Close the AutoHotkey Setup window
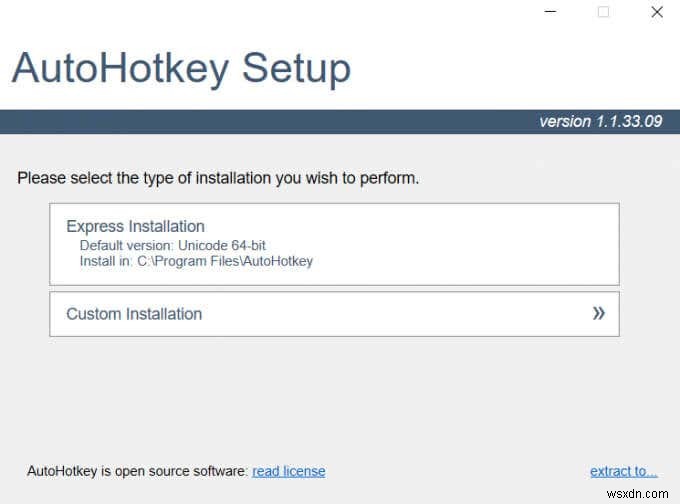680x504 pixels. (x=657, y=12)
